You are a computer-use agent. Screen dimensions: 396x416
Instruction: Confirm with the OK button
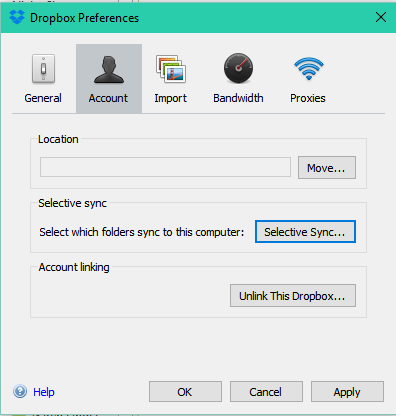pyautogui.click(x=185, y=392)
